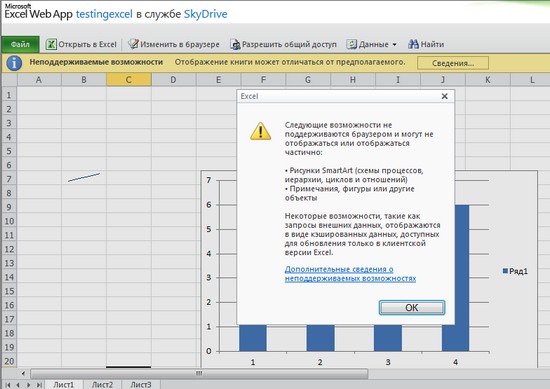Image resolution: width=550 pixels, height=389 pixels.
Task: Select column L header
Action: [532, 80]
